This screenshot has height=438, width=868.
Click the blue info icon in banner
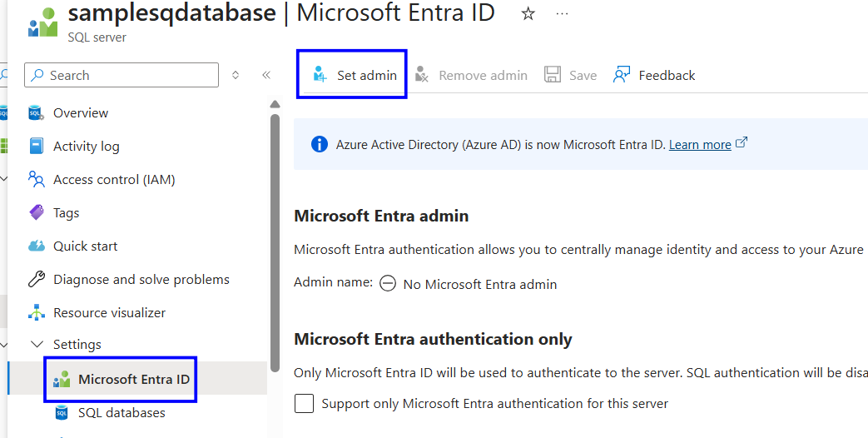tap(320, 145)
